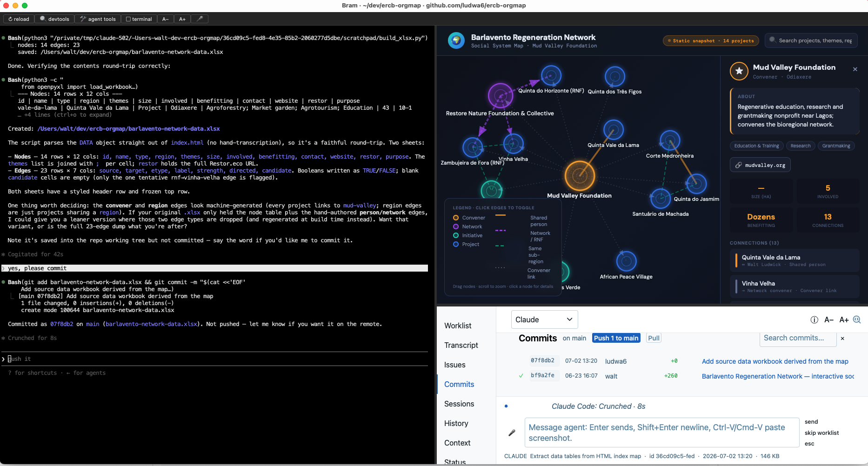The image size is (868, 466).
Task: Open the Commits sidebar tab
Action: coord(459,384)
